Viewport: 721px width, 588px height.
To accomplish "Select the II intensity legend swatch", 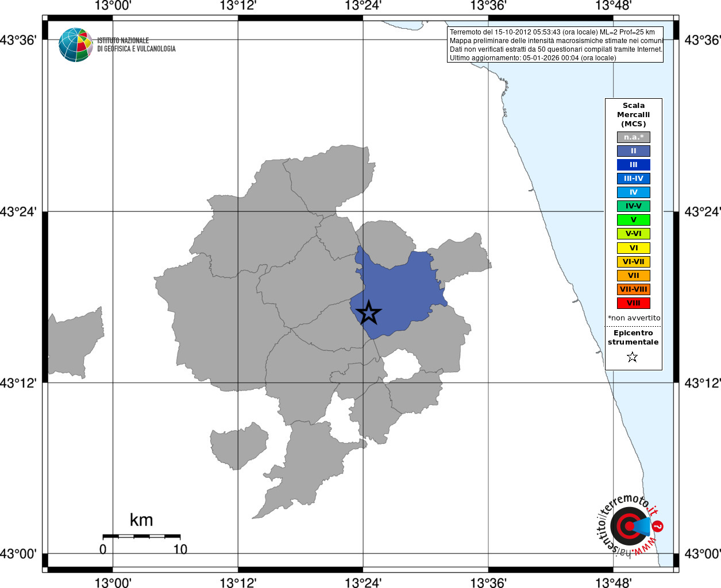I will tap(634, 151).
